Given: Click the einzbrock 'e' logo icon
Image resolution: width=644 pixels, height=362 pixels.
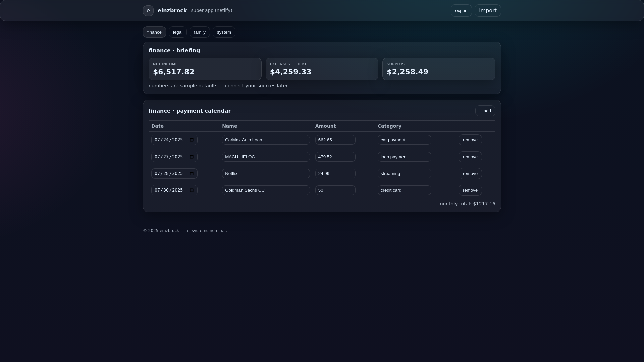Looking at the screenshot, I should coord(148,11).
